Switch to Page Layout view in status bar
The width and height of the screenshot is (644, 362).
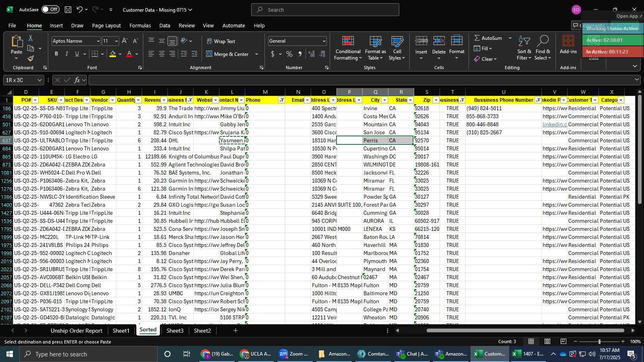pos(547,341)
